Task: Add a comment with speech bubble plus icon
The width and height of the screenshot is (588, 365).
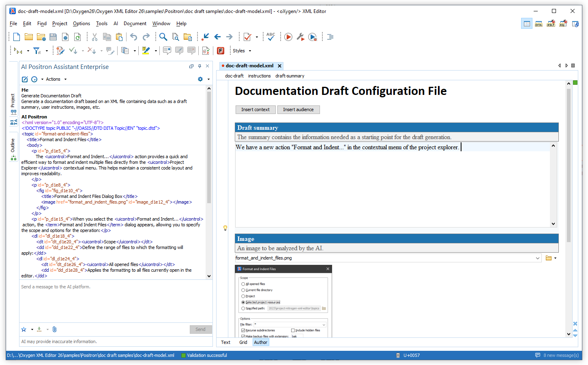Action: [x=167, y=51]
